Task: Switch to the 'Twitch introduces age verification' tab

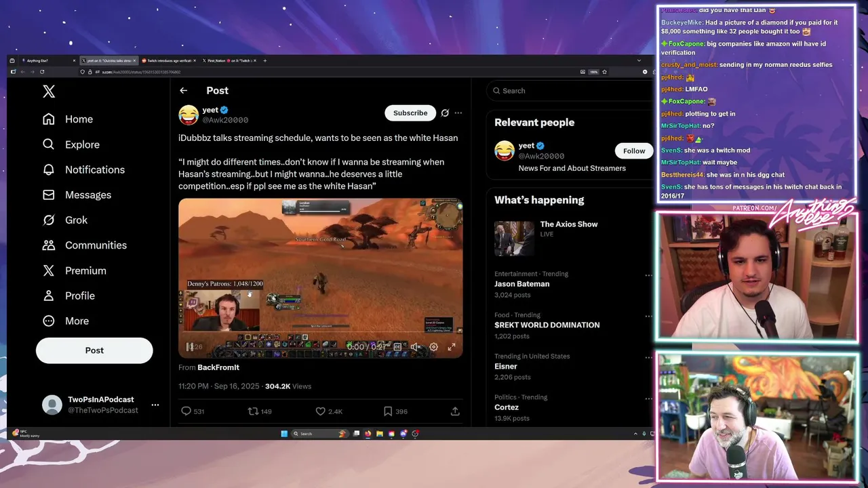Action: pos(168,60)
